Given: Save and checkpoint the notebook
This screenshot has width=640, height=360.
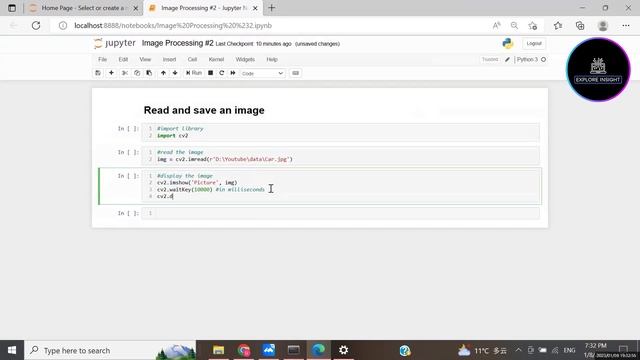Looking at the screenshot, I should (98, 73).
